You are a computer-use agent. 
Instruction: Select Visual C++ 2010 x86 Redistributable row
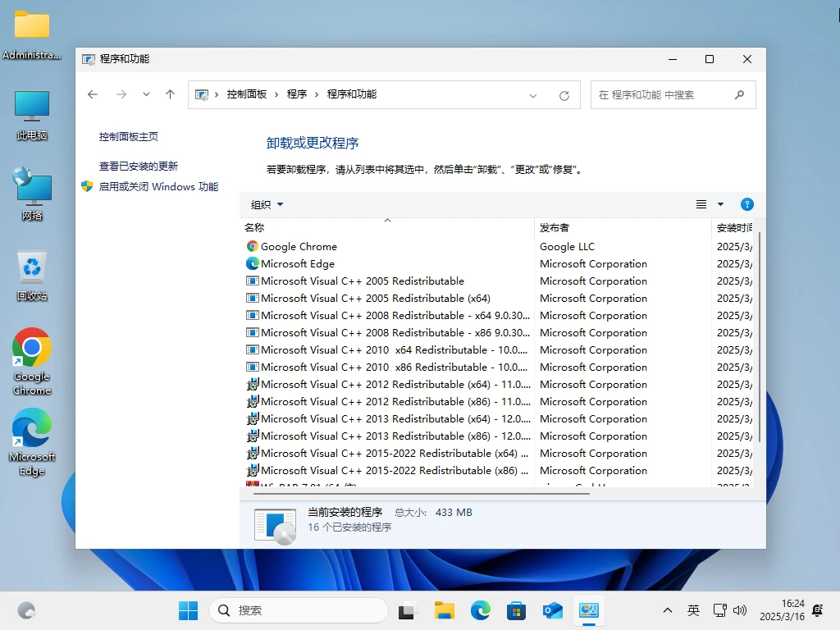[387, 367]
